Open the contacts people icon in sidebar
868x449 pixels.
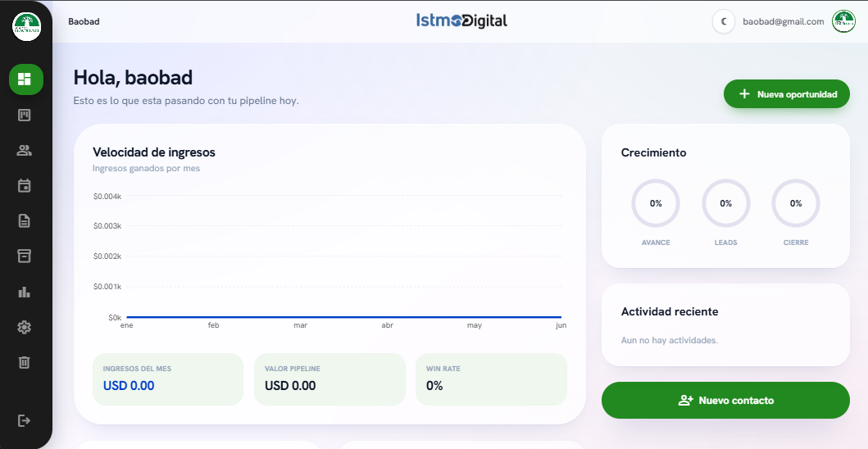[25, 150]
